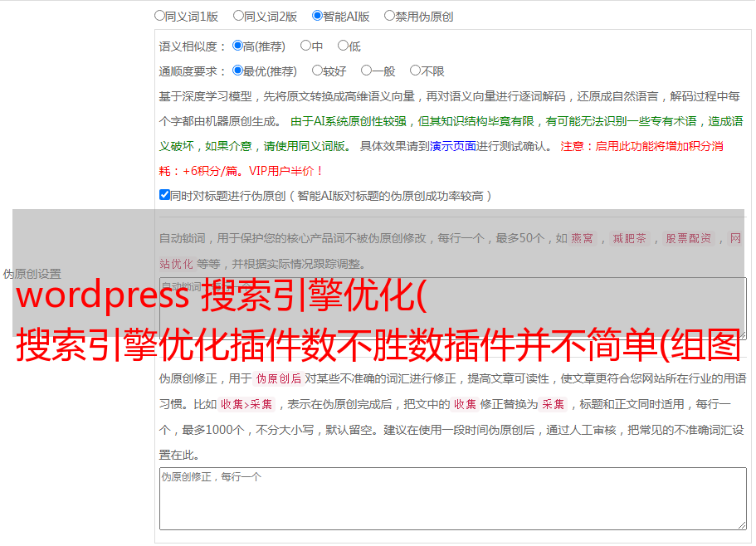Set 语义相似度 to 低
756x546 pixels.
point(343,46)
